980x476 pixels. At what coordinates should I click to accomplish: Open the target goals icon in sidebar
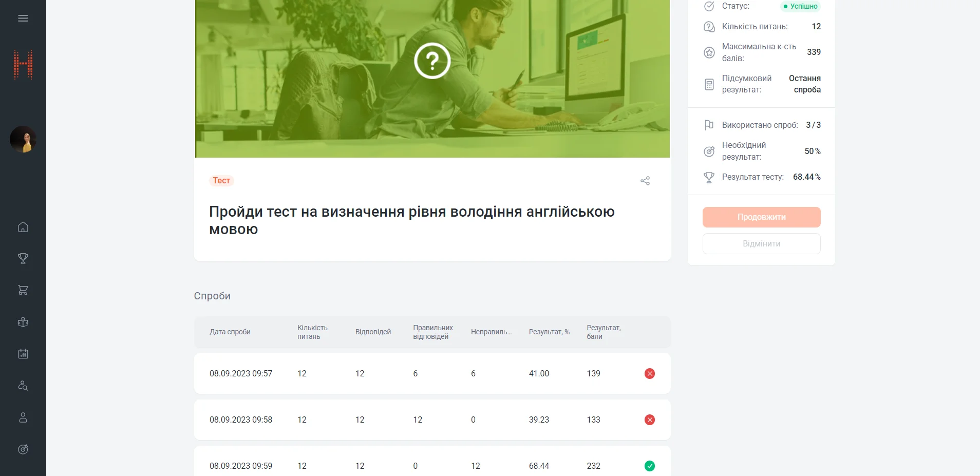(x=23, y=449)
